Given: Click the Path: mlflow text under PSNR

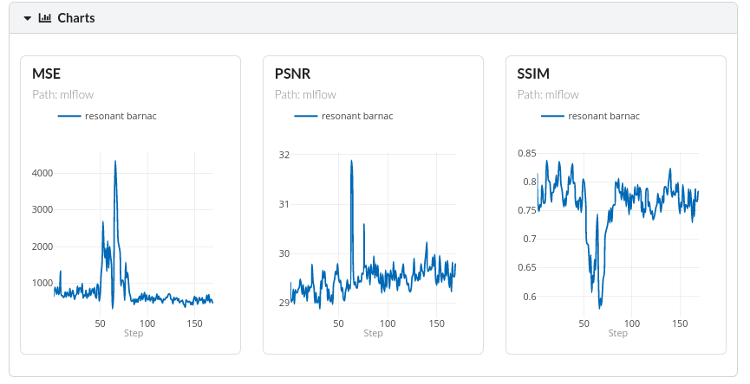Looking at the screenshot, I should [x=306, y=95].
